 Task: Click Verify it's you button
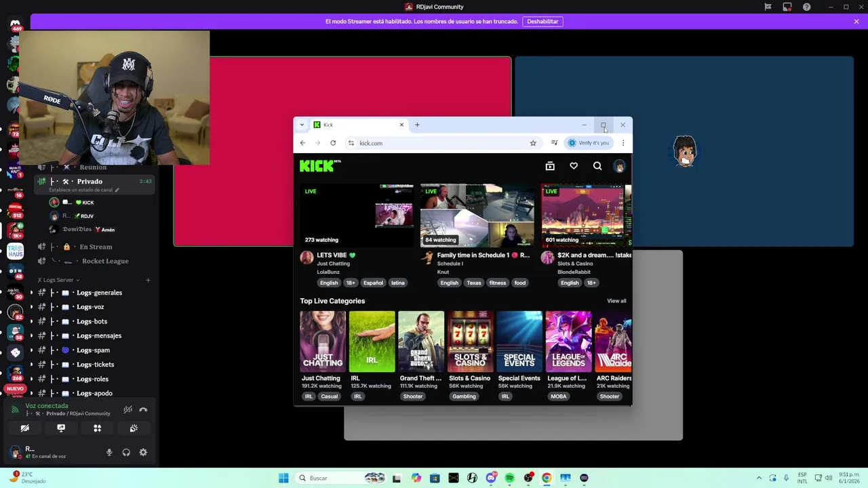(x=589, y=143)
